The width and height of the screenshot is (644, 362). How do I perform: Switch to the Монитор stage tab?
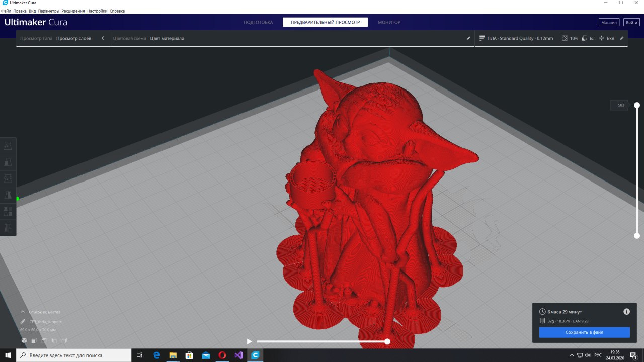coord(389,22)
